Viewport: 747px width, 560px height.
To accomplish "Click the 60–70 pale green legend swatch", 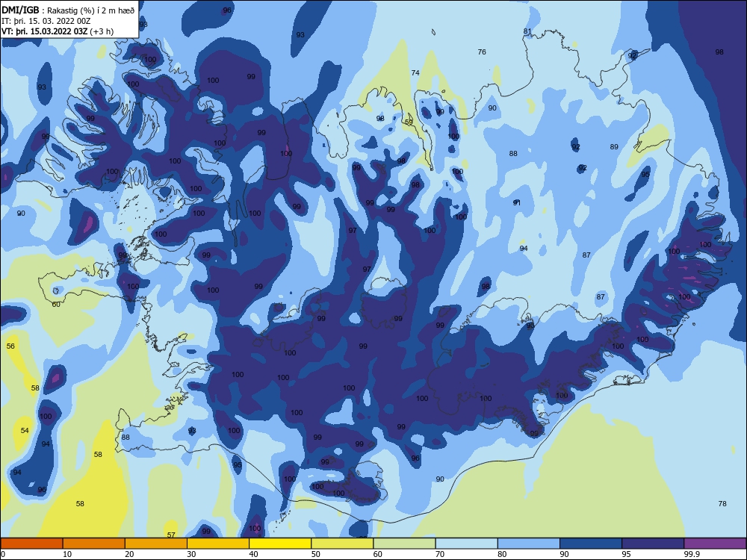I will [404, 544].
